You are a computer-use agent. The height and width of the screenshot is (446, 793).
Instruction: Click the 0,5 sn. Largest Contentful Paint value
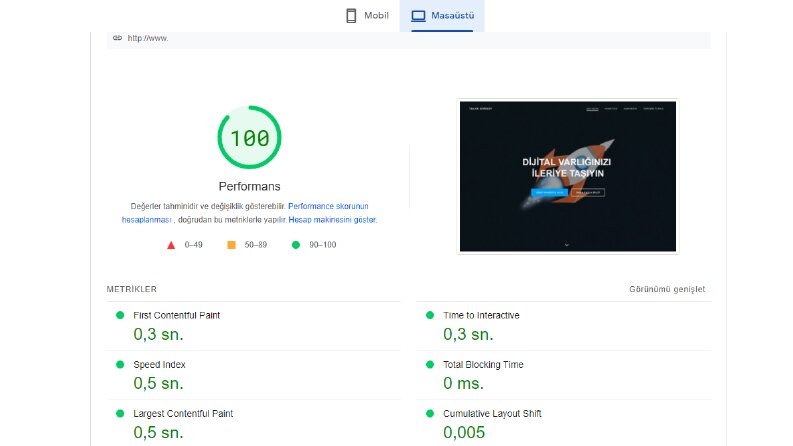coord(158,432)
